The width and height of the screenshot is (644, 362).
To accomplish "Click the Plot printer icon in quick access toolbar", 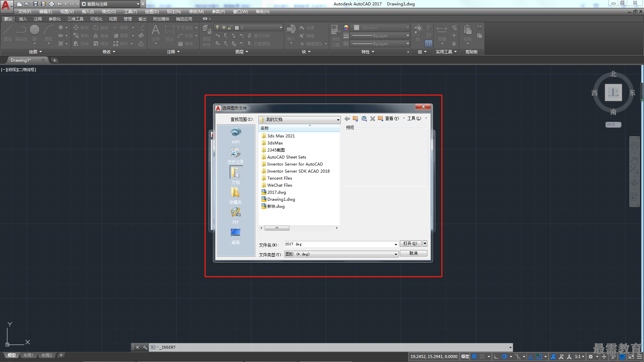I will (x=52, y=4).
